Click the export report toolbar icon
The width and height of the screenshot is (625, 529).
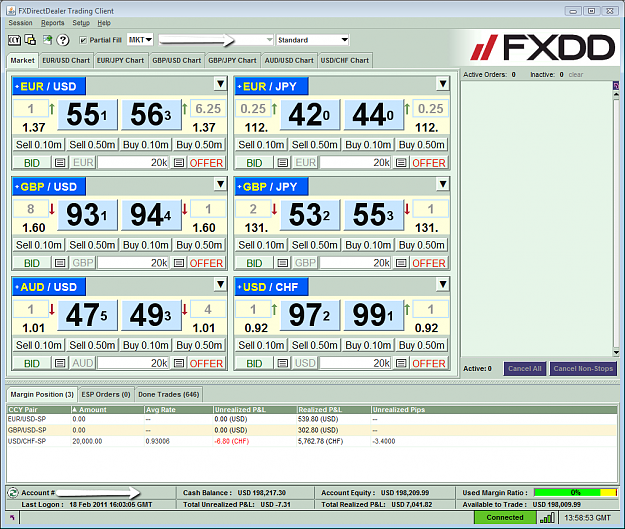47,40
